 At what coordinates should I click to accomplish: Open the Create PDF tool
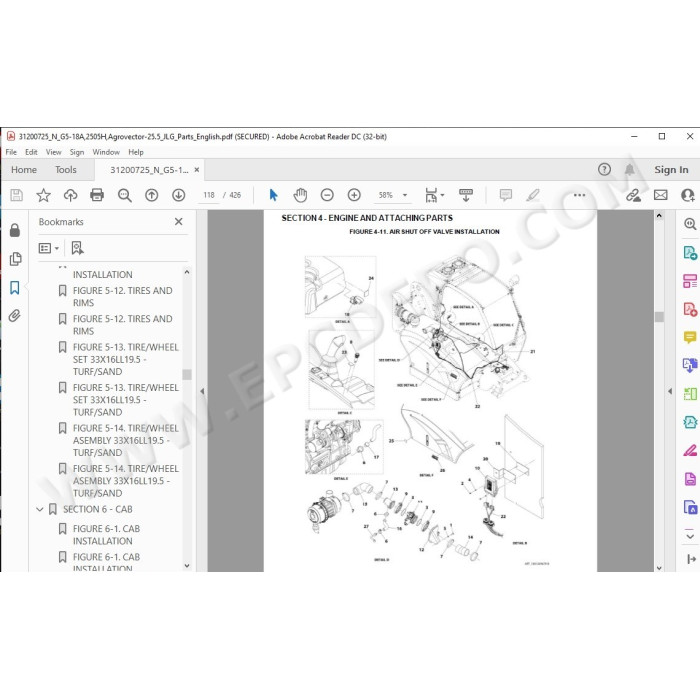click(690, 309)
